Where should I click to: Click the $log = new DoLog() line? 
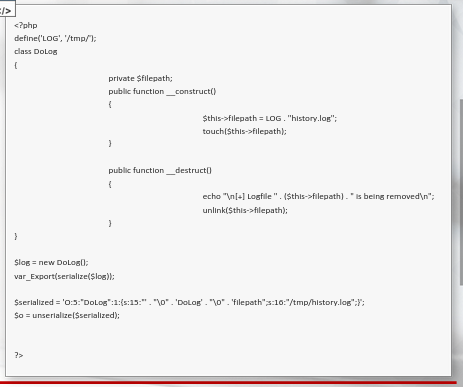click(x=51, y=263)
